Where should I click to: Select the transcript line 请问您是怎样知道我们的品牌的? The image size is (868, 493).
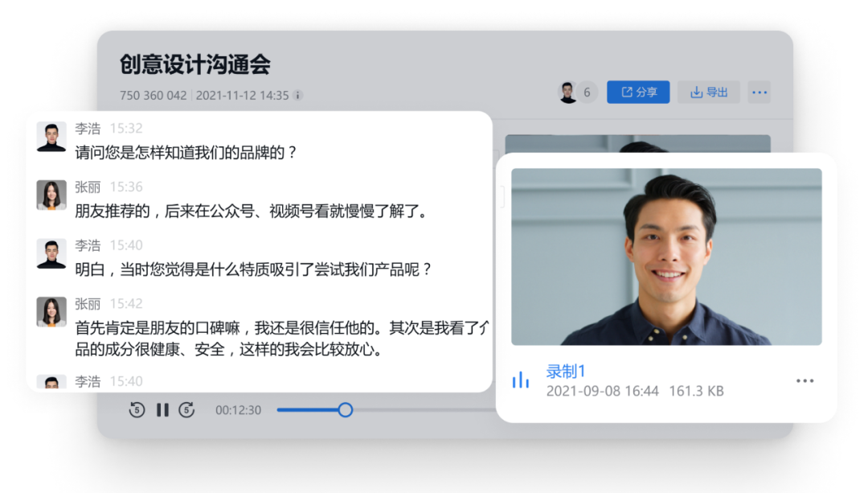[x=186, y=152]
